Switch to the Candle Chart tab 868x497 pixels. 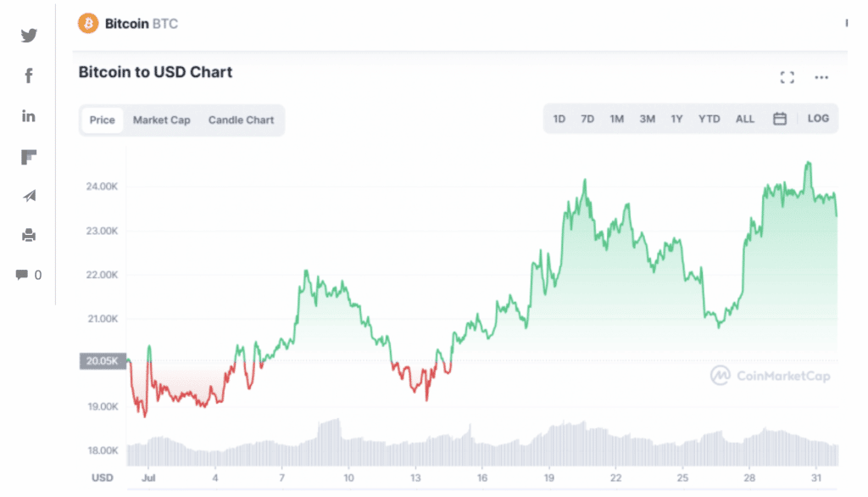242,120
